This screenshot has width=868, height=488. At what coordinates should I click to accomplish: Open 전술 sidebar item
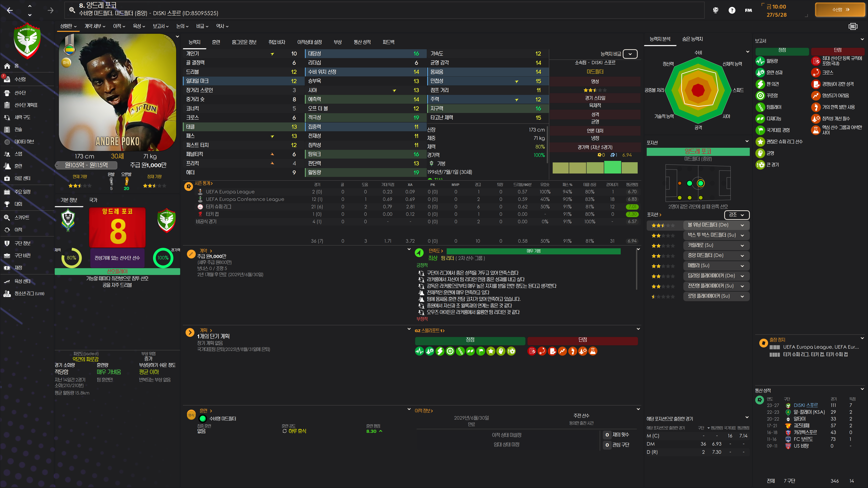tap(18, 129)
